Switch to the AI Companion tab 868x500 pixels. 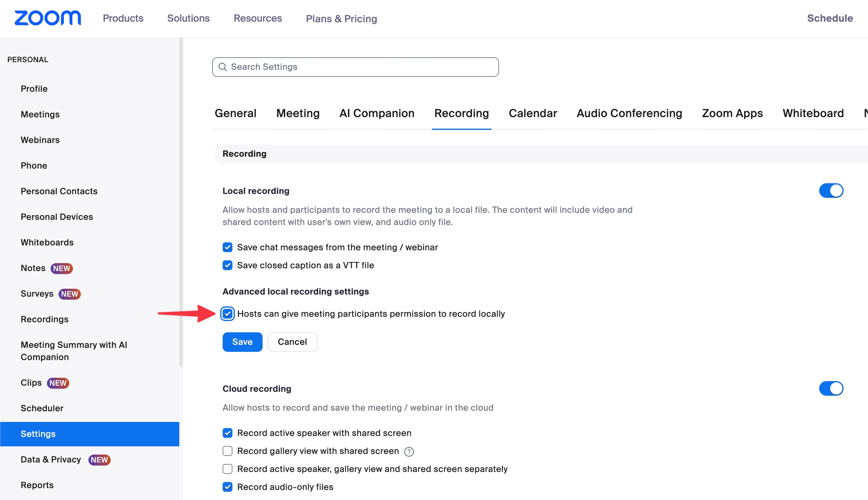pyautogui.click(x=377, y=113)
